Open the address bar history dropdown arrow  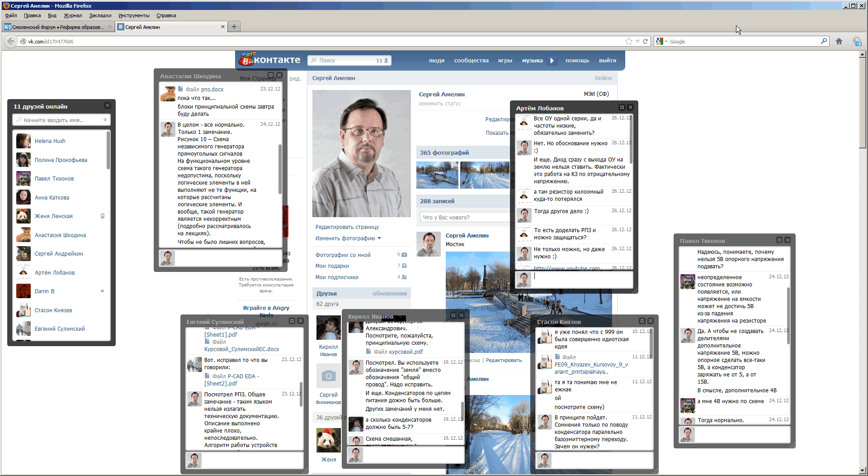click(637, 41)
